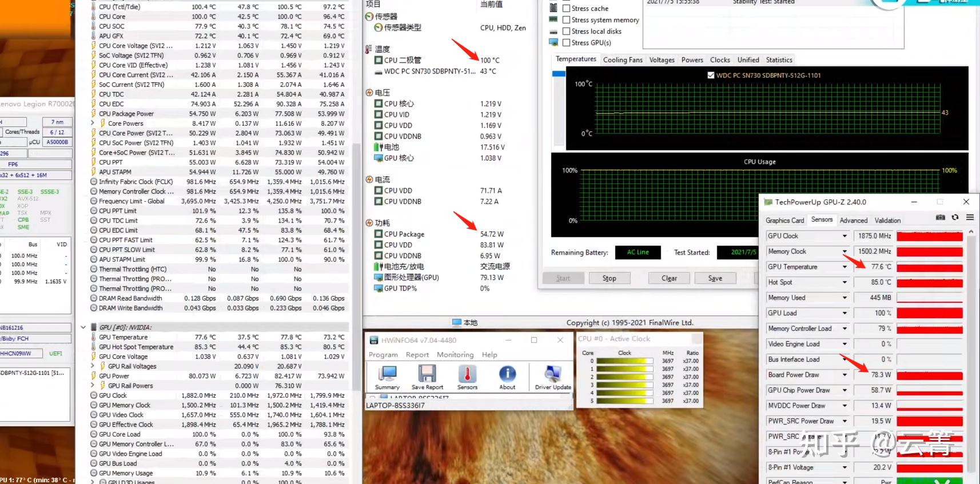Click the WDC PC SN730 drive icon in AIDA64
The image size is (980, 484).
pos(378,72)
